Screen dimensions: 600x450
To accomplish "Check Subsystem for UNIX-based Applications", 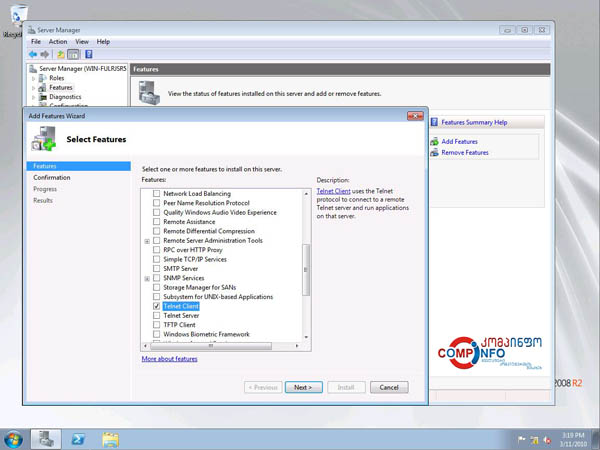I will (x=157, y=297).
